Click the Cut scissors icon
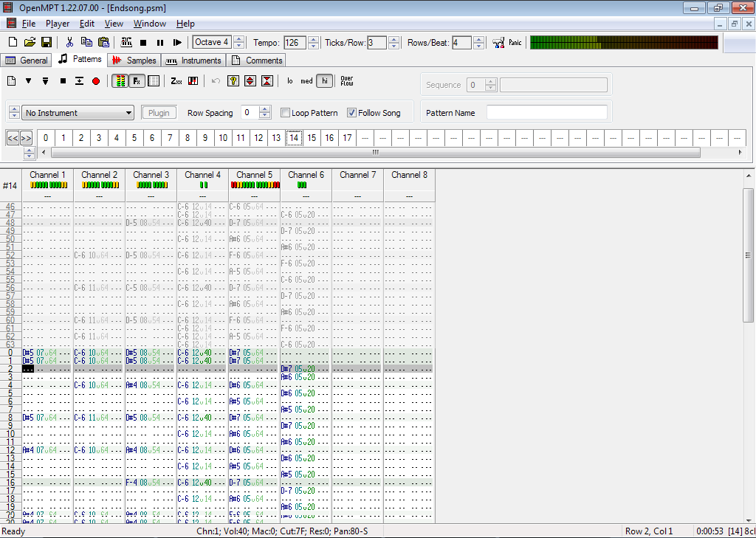This screenshot has width=756, height=538. point(69,43)
